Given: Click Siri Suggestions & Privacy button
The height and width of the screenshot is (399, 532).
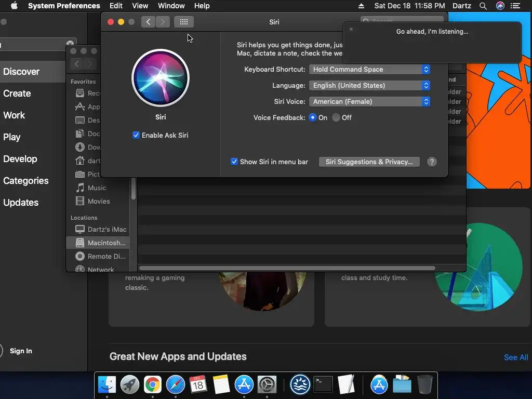Looking at the screenshot, I should pos(369,162).
